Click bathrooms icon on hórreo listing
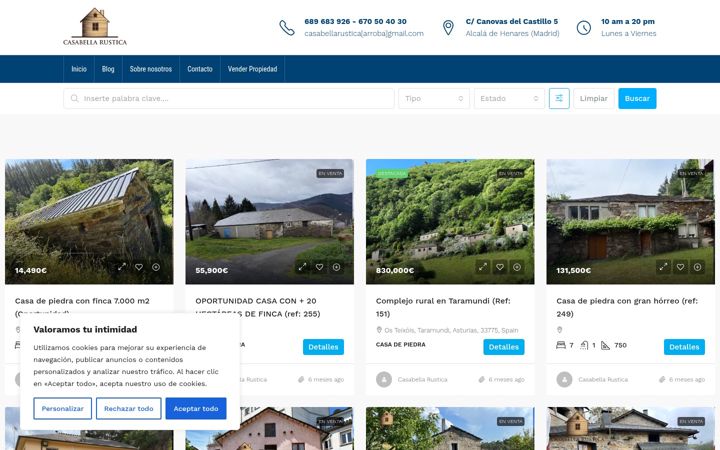The height and width of the screenshot is (450, 720). [584, 345]
